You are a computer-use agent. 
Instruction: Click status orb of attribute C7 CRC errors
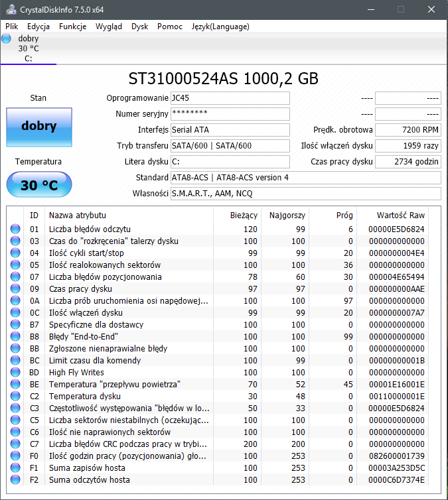pos(15,444)
